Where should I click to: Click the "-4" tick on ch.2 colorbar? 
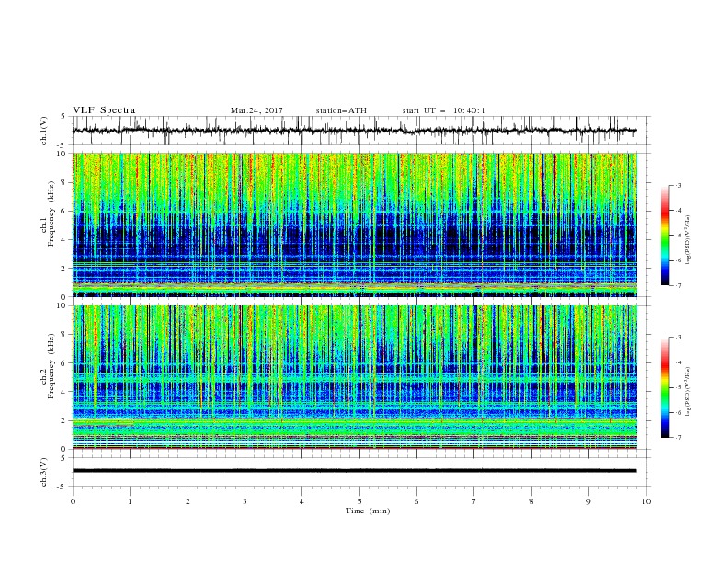tap(677, 362)
